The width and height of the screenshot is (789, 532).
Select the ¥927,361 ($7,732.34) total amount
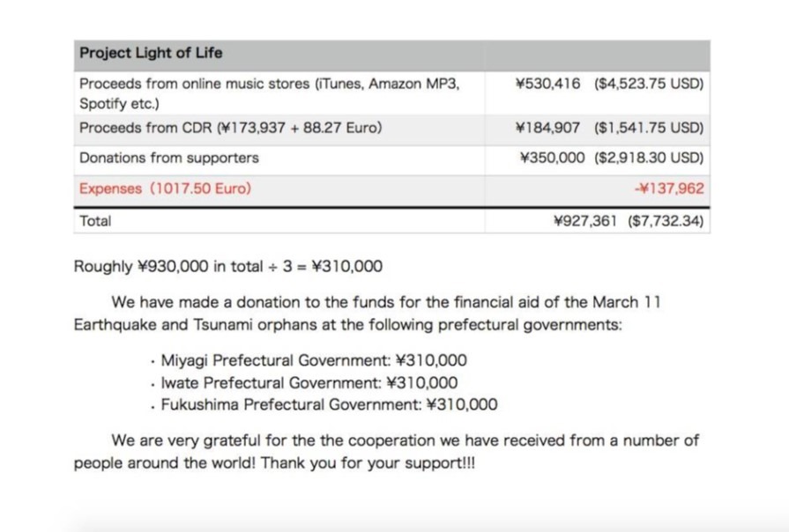[x=629, y=221]
